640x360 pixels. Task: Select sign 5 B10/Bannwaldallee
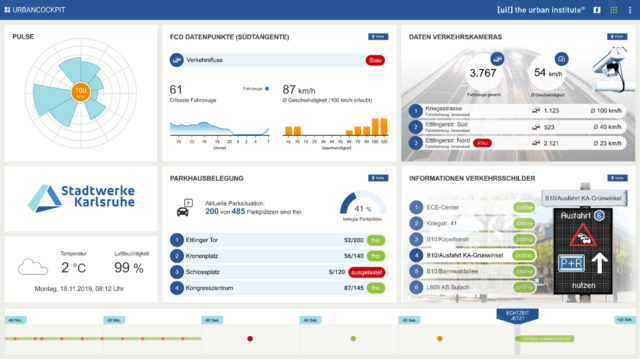[473, 271]
